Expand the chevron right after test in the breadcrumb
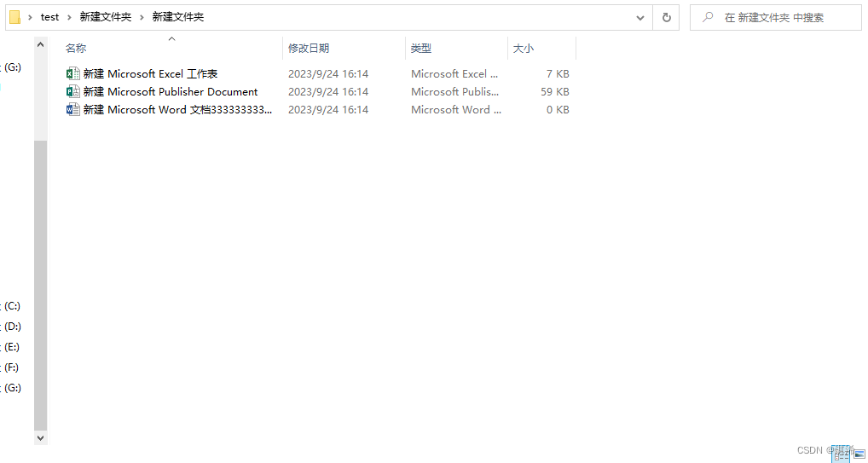This screenshot has width=868, height=463. tap(69, 17)
